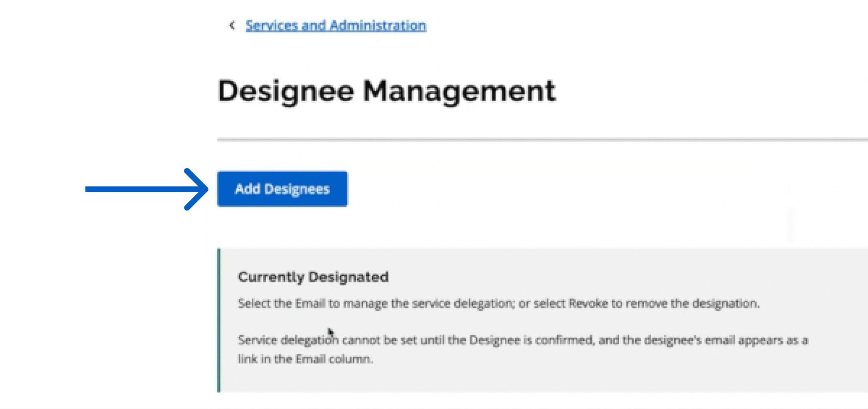The width and height of the screenshot is (868, 409).
Task: Click the word 'Management' in the page title
Action: [459, 91]
